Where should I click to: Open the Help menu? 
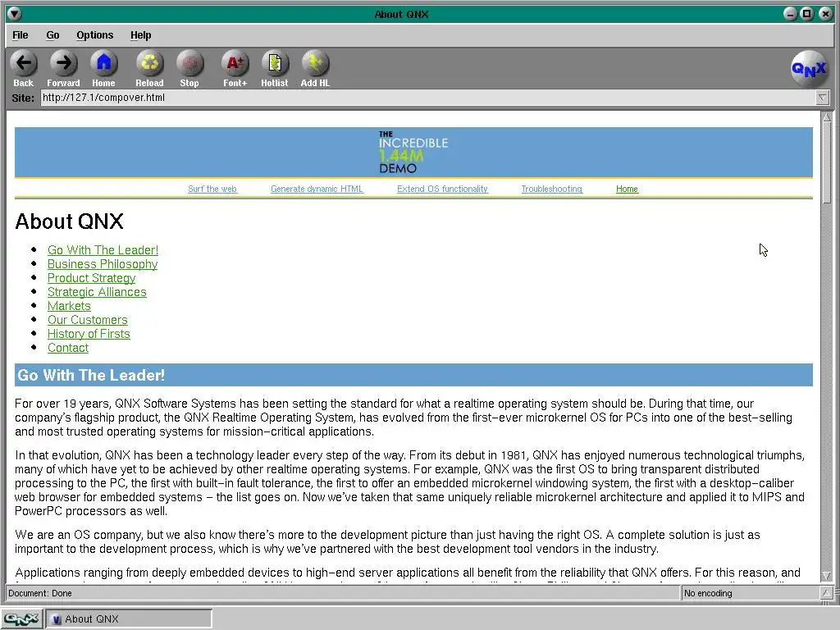[x=141, y=35]
